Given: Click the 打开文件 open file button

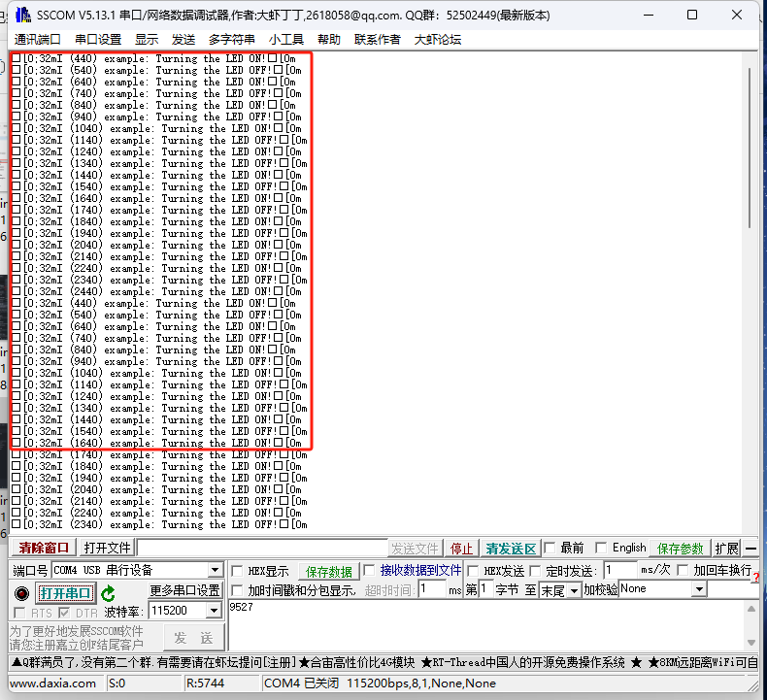Looking at the screenshot, I should pos(107,548).
